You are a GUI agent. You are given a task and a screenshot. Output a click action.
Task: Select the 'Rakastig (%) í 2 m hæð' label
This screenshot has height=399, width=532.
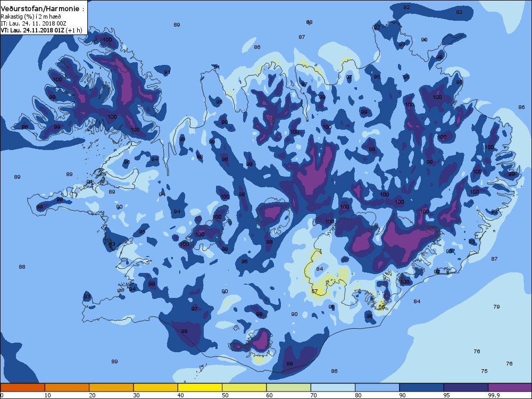point(31,16)
